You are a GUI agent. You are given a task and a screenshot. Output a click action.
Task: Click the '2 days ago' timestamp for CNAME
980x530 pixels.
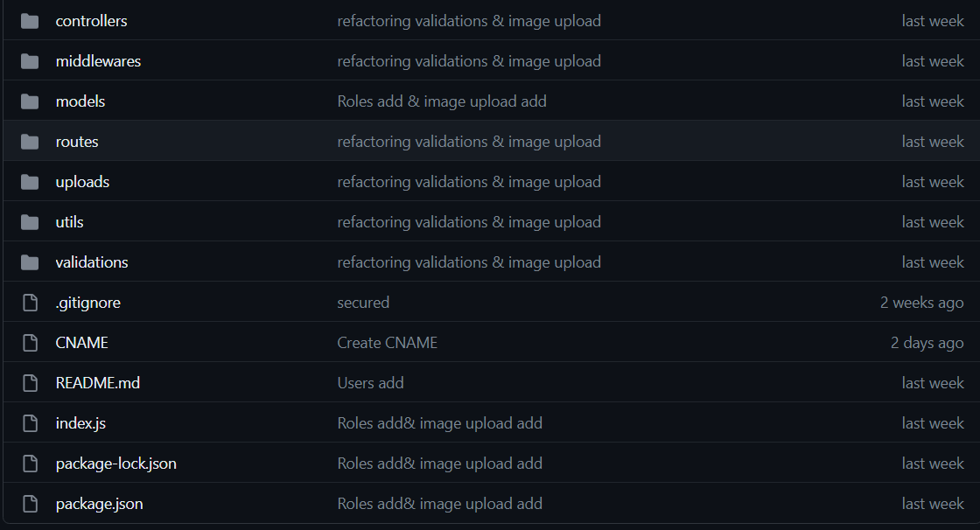pyautogui.click(x=927, y=343)
